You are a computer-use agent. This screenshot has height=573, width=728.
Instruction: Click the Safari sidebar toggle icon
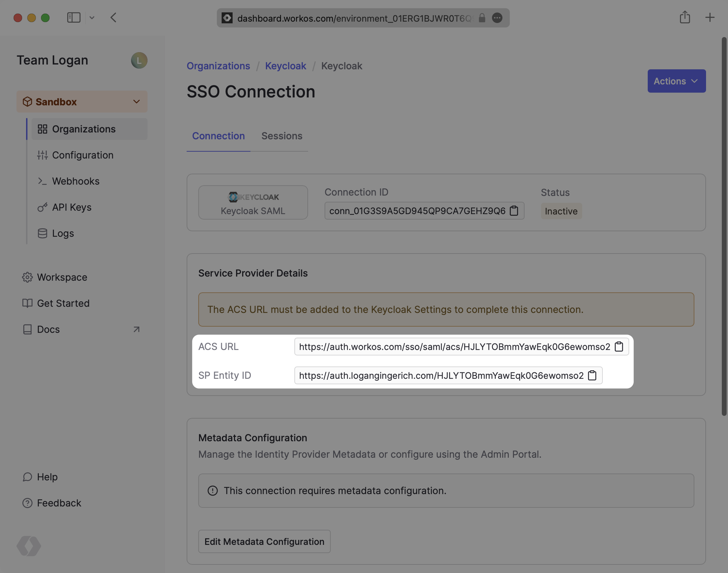[x=73, y=17]
